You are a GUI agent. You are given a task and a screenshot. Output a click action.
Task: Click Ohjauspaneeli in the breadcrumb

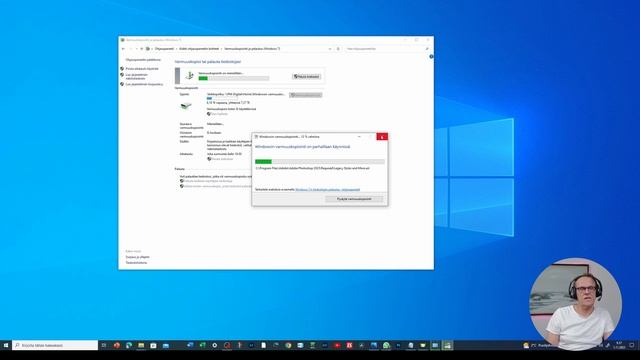click(164, 49)
